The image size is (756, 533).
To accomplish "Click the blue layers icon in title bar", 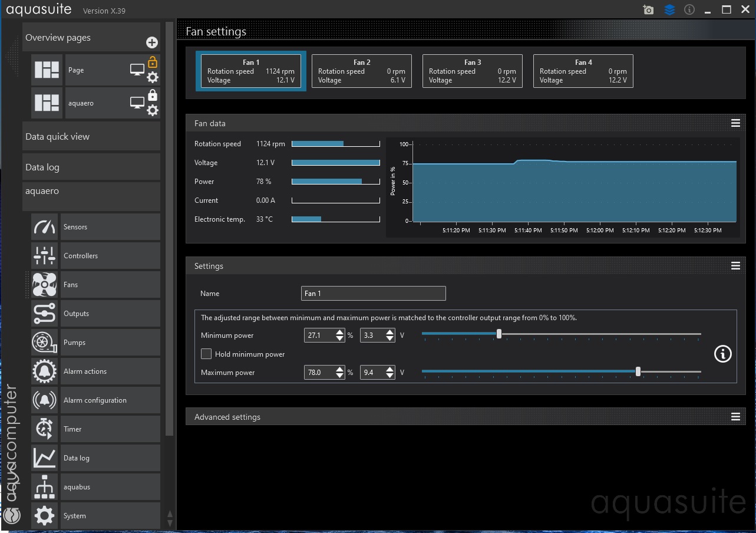I will point(669,9).
